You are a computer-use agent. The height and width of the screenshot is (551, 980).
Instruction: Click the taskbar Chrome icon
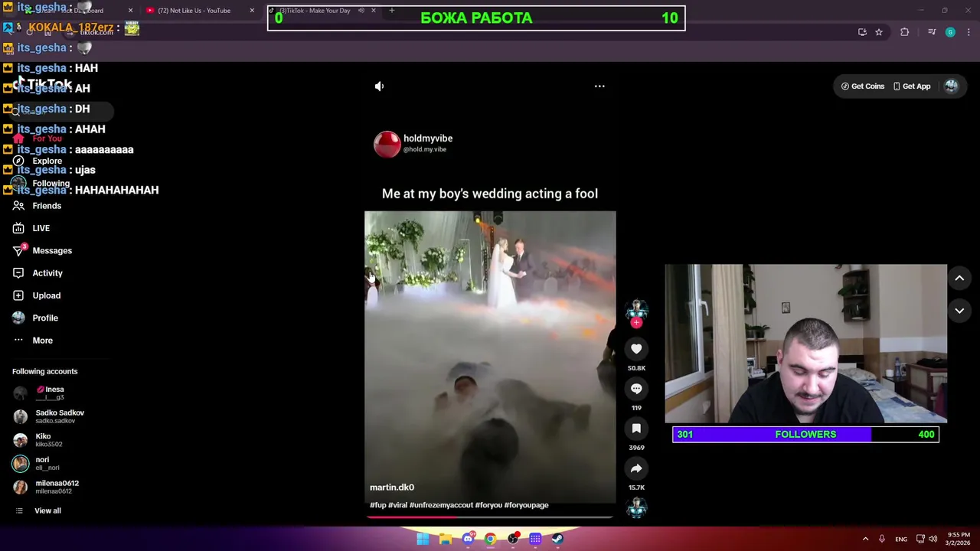point(490,539)
